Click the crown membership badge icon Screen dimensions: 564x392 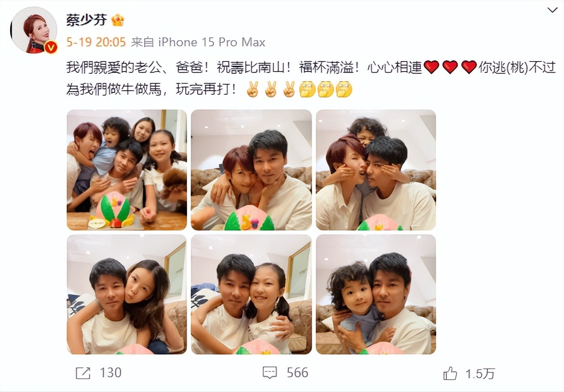click(117, 20)
